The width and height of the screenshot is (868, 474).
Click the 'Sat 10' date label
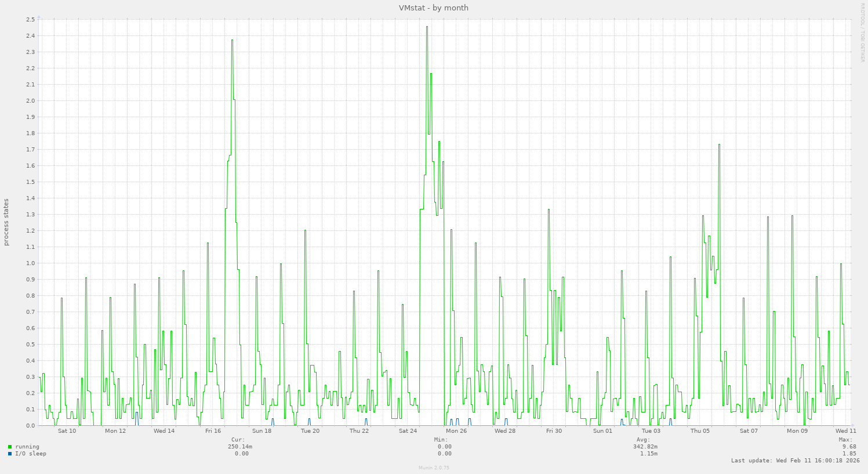(67, 431)
